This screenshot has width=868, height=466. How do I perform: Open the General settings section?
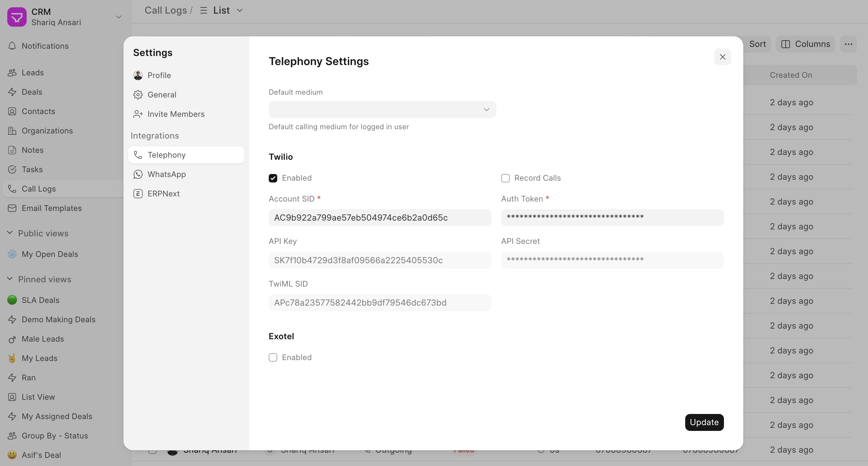(162, 94)
